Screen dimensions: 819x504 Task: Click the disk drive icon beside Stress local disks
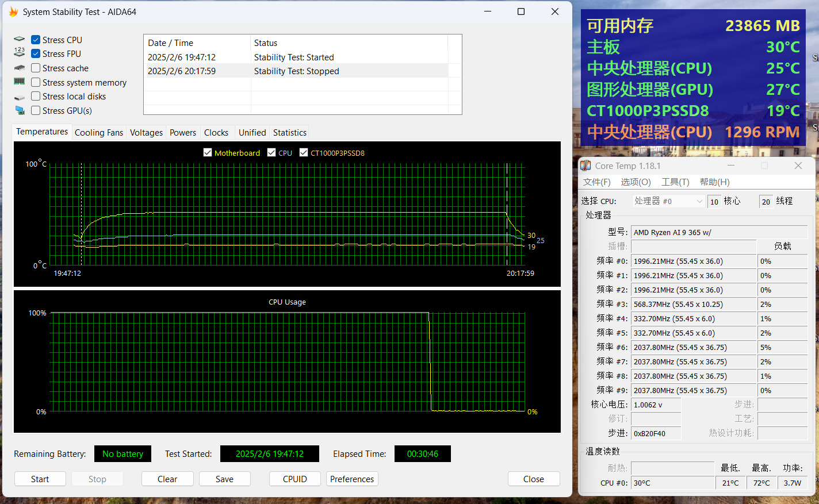click(x=20, y=97)
